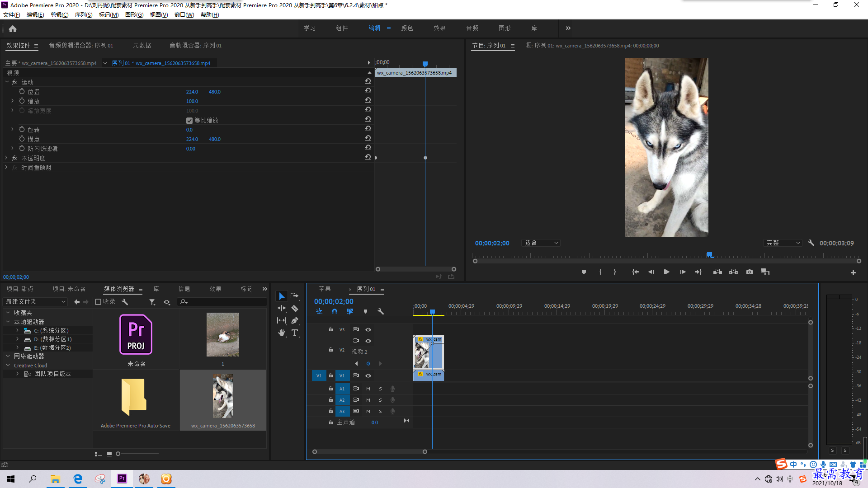
Task: Open the recent folder dropdown
Action: click(35, 302)
